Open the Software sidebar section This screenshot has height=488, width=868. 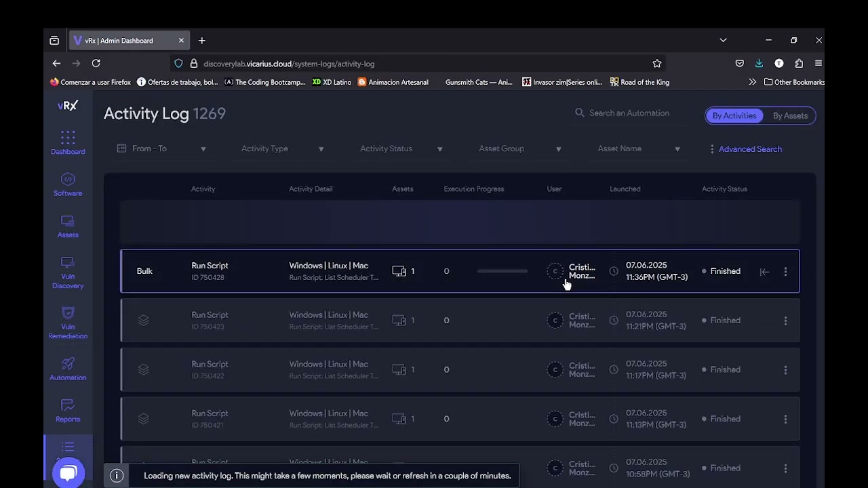click(x=68, y=184)
